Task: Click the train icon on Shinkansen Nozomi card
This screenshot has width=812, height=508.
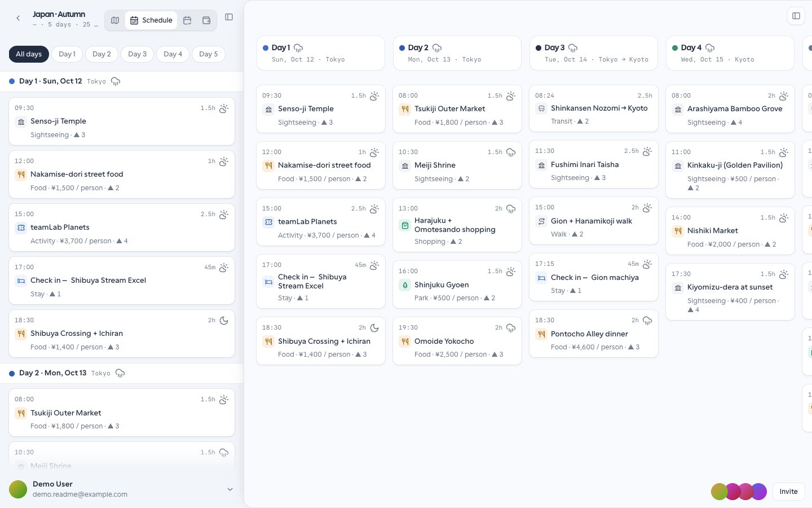Action: tap(541, 108)
